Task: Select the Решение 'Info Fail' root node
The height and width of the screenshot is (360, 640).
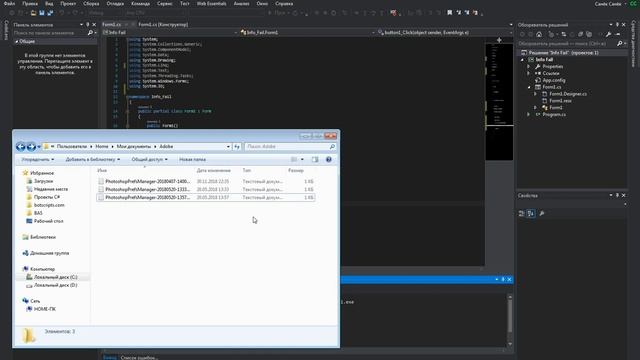Action: pyautogui.click(x=563, y=53)
